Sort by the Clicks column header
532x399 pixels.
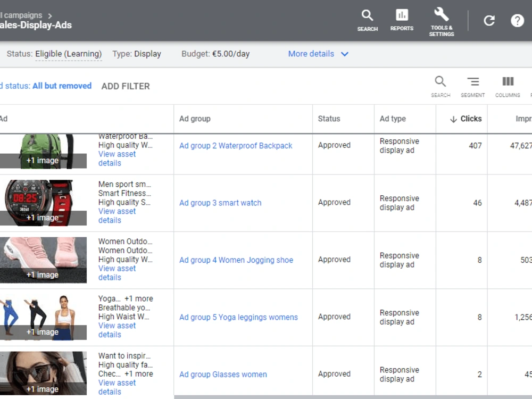pos(466,119)
